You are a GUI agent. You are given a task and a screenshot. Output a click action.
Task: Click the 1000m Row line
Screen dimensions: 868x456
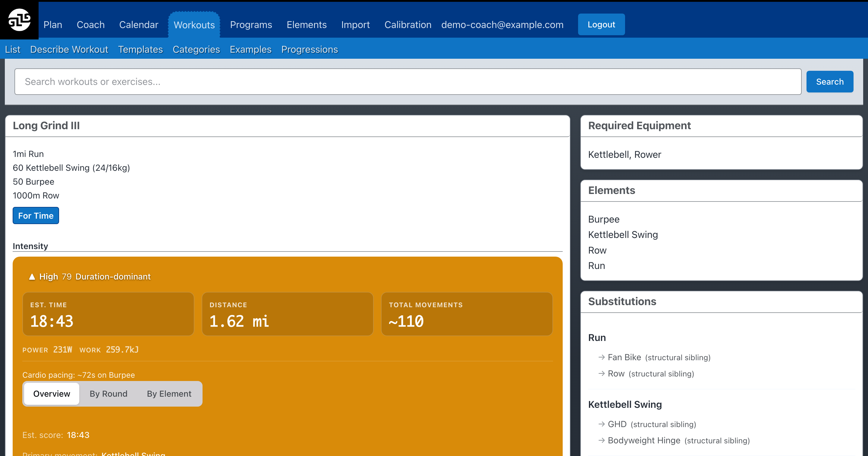pos(36,196)
